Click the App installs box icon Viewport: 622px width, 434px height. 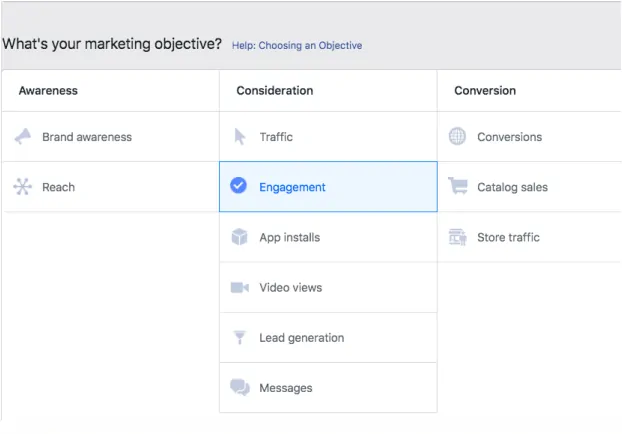240,237
